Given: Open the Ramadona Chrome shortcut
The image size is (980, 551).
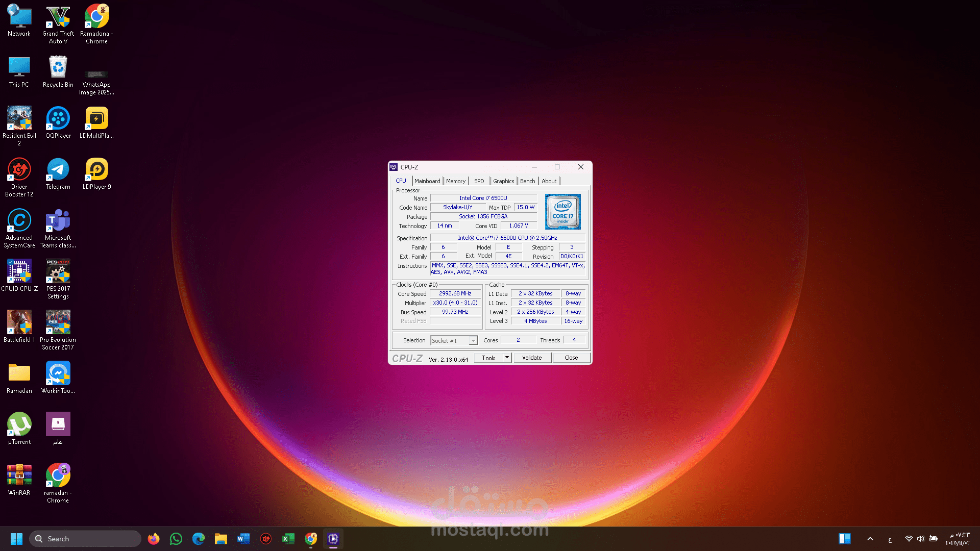Looking at the screenshot, I should click(96, 23).
